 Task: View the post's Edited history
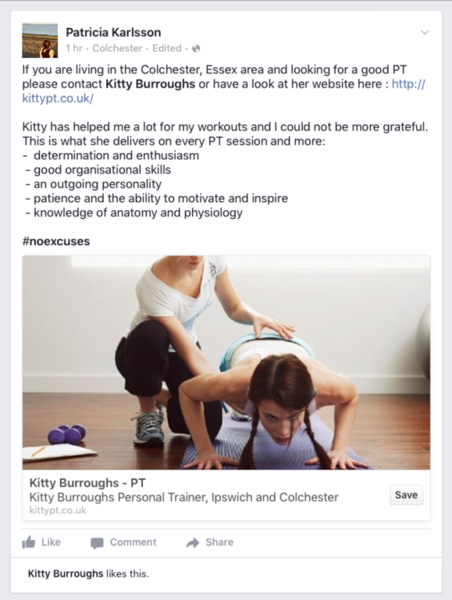[167, 48]
